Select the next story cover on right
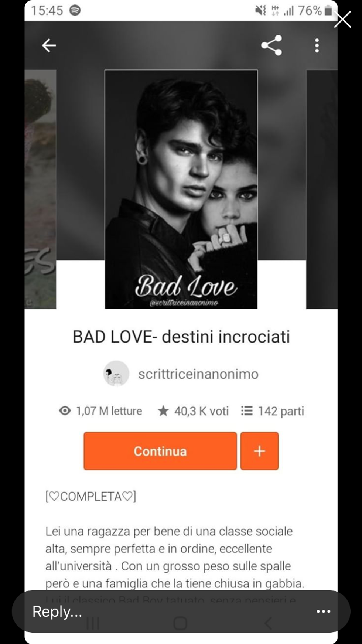This screenshot has width=362, height=644. click(322, 189)
